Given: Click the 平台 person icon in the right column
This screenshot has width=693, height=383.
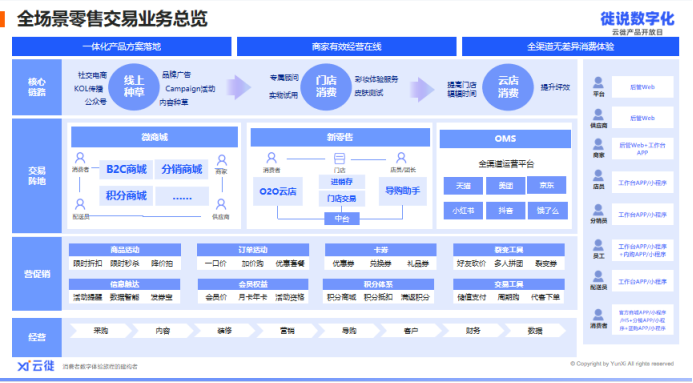Looking at the screenshot, I should [x=598, y=83].
